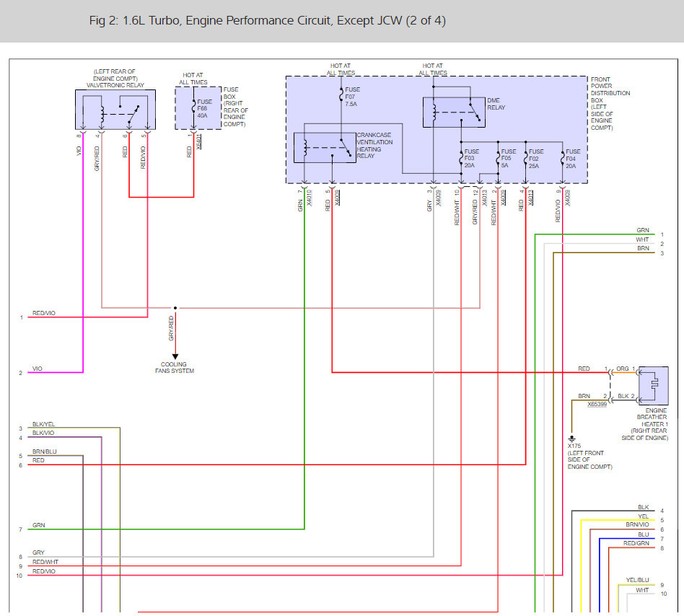Image resolution: width=684 pixels, height=616 pixels.
Task: Select fuse F02 25A symbol
Action: [526, 158]
